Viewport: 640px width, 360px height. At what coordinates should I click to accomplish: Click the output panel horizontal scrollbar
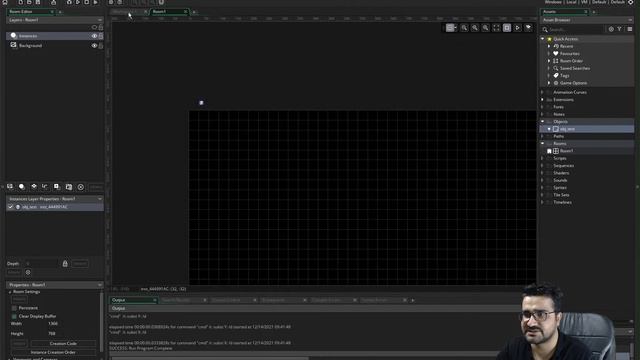(x=209, y=358)
